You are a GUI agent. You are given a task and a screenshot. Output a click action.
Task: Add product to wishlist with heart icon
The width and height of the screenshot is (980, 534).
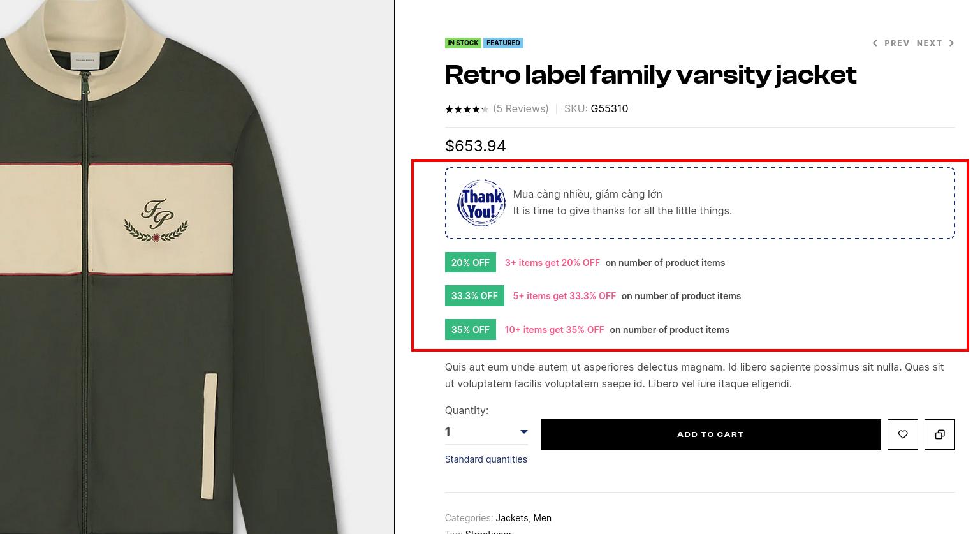coord(902,434)
